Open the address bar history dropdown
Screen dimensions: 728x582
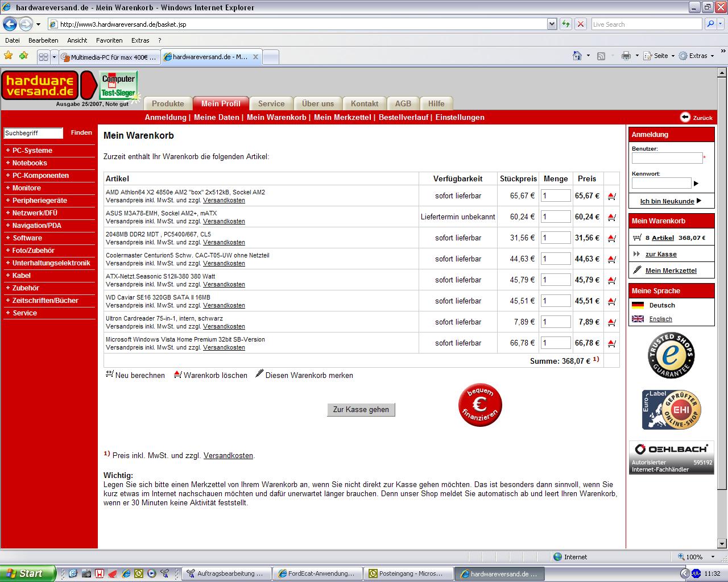(552, 24)
